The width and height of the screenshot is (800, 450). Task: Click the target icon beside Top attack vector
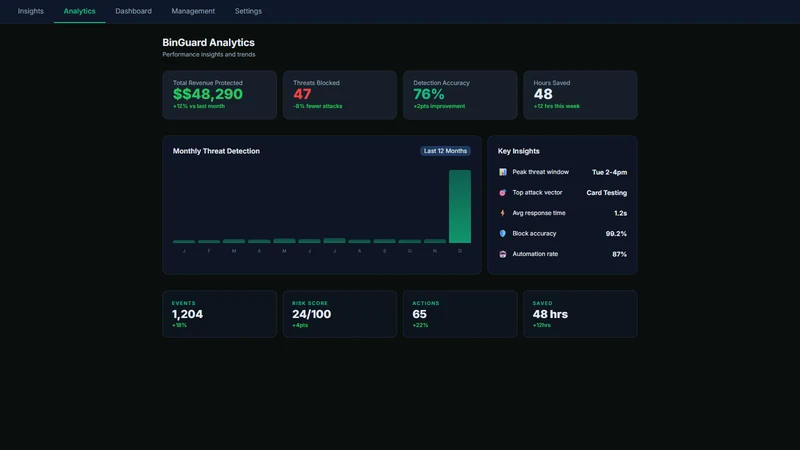[503, 192]
